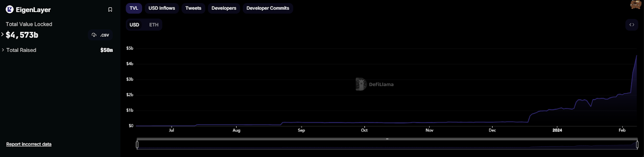Screen dimensions: 644x157
Task: Select the TVL chart tab
Action: coord(134,8)
